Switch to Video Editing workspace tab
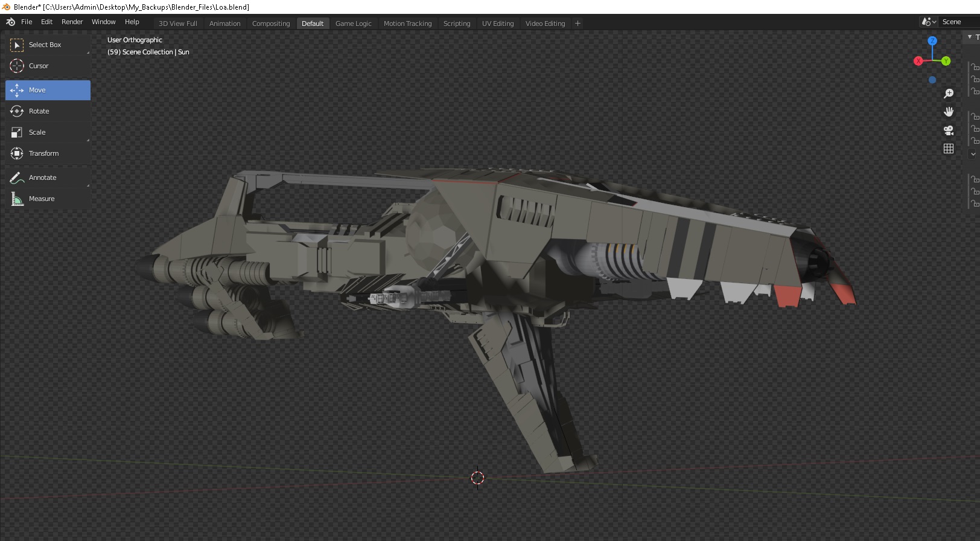 coord(545,24)
